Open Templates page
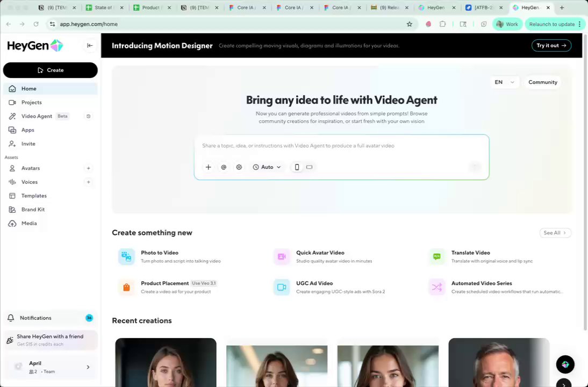Viewport: 588px width, 387px height. [50, 196]
